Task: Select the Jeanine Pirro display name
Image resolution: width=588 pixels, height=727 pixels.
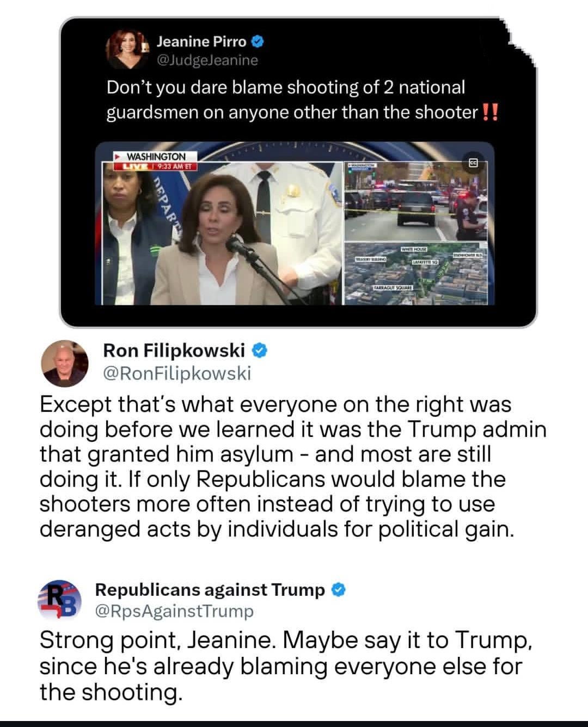Action: (x=201, y=41)
